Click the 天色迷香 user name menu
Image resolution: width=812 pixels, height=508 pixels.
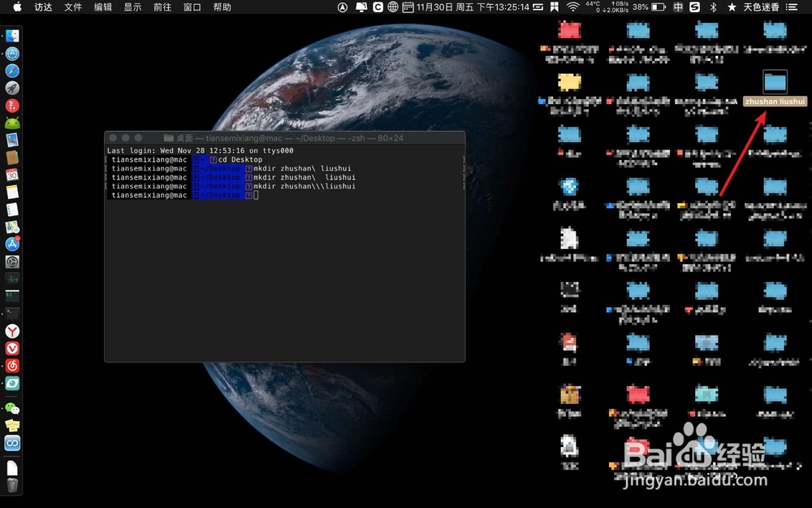[x=762, y=7]
